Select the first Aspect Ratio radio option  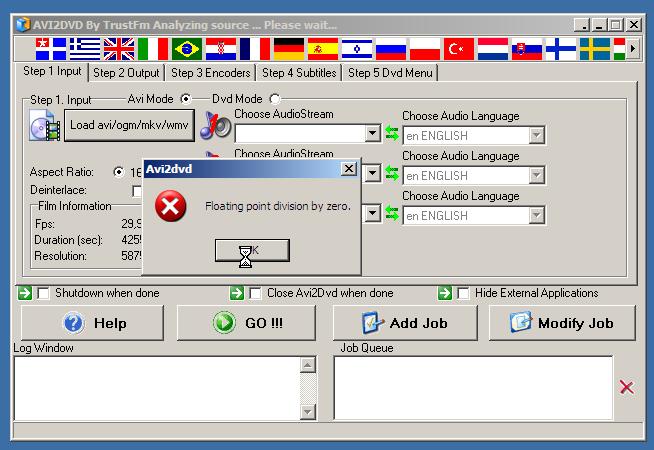point(119,172)
